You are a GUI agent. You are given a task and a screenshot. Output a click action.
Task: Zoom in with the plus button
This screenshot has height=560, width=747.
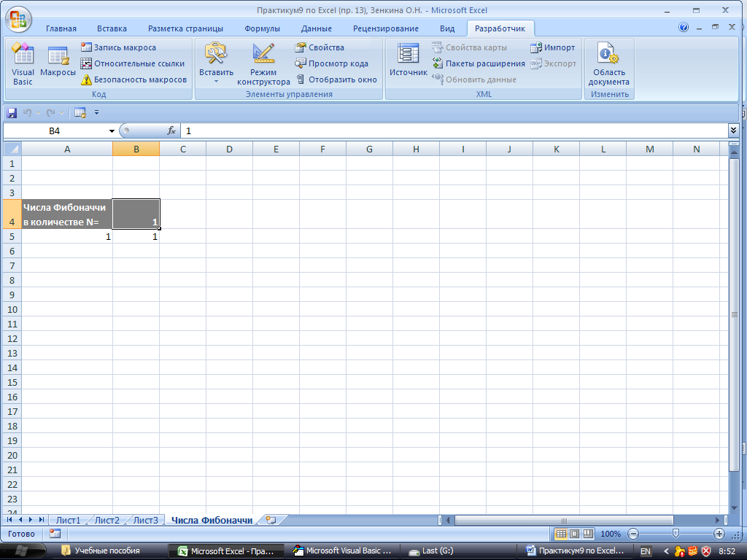(719, 534)
